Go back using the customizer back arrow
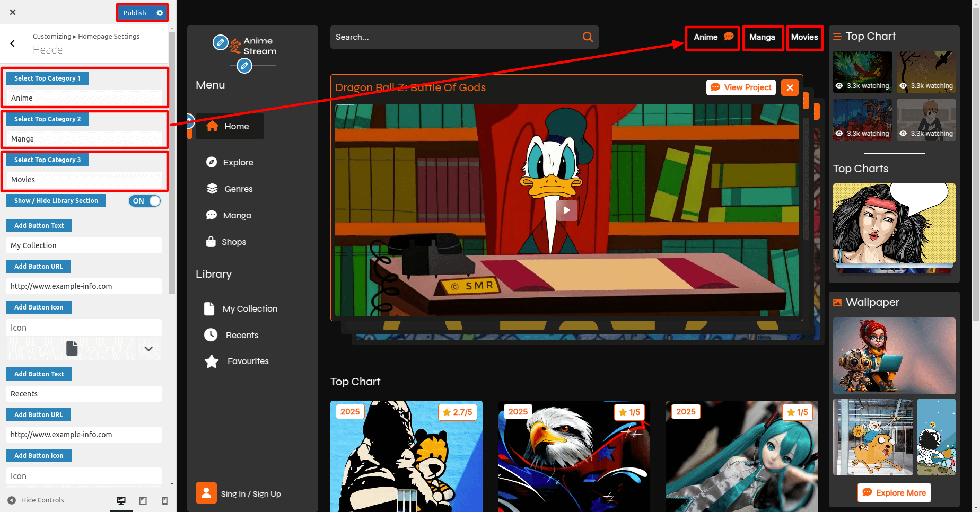980x512 pixels. point(13,43)
